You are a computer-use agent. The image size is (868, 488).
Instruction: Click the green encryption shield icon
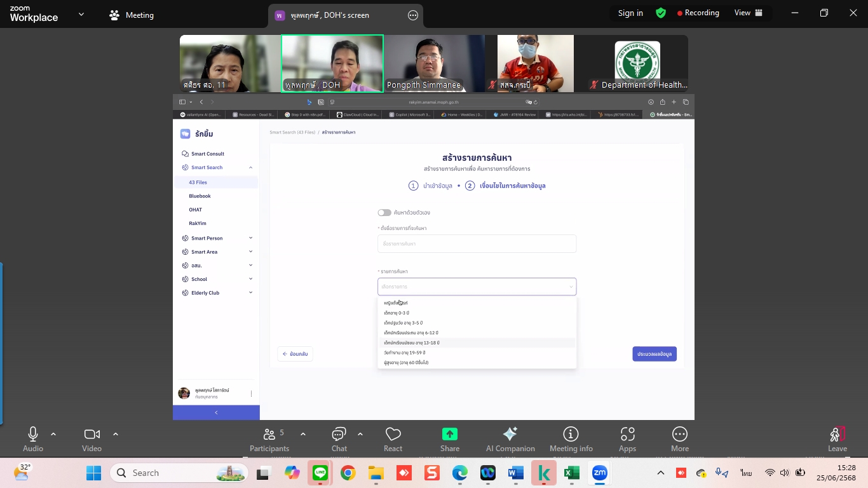(x=661, y=13)
